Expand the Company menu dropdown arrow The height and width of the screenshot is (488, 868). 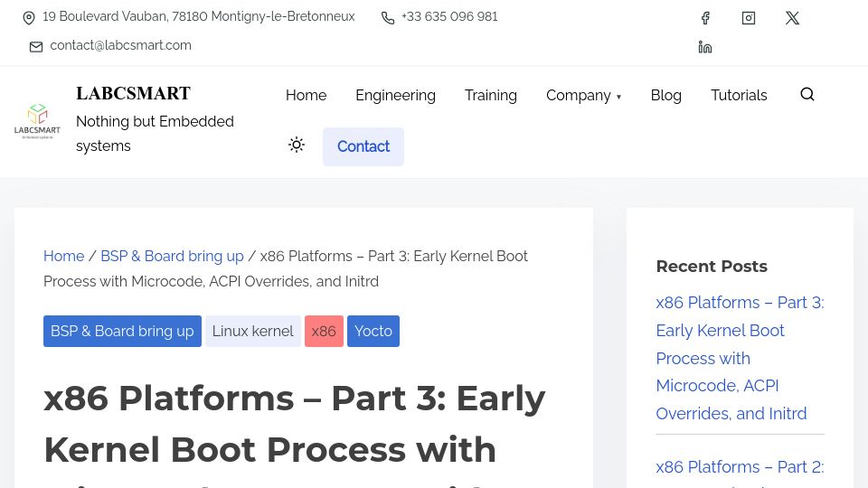tap(618, 97)
